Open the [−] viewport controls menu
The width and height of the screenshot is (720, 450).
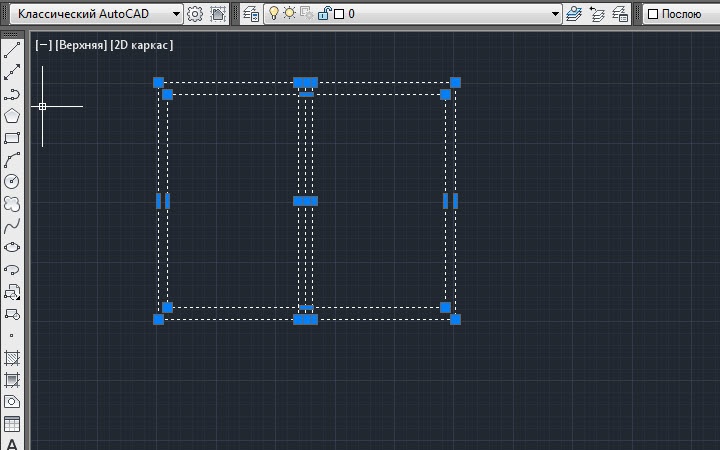coord(44,45)
